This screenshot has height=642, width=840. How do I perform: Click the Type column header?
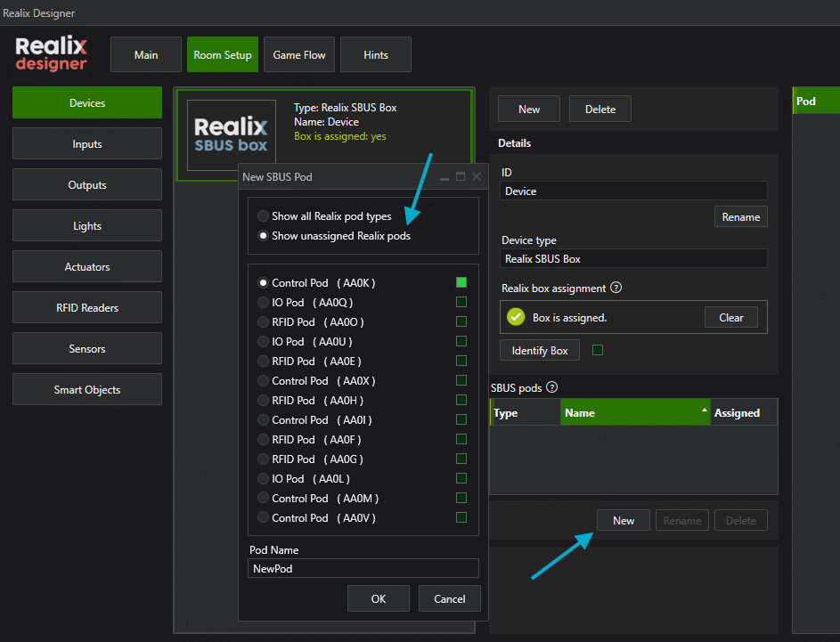tap(525, 412)
